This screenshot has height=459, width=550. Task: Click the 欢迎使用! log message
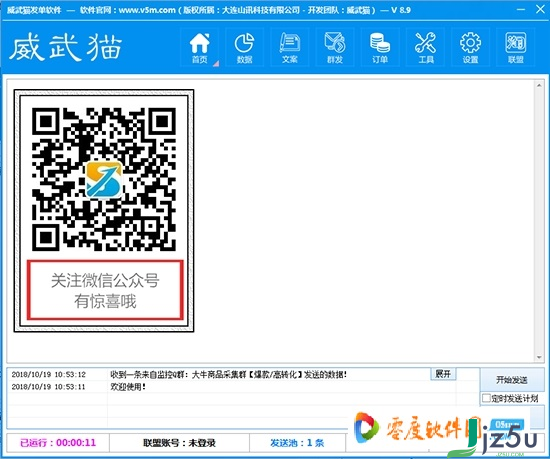point(128,387)
